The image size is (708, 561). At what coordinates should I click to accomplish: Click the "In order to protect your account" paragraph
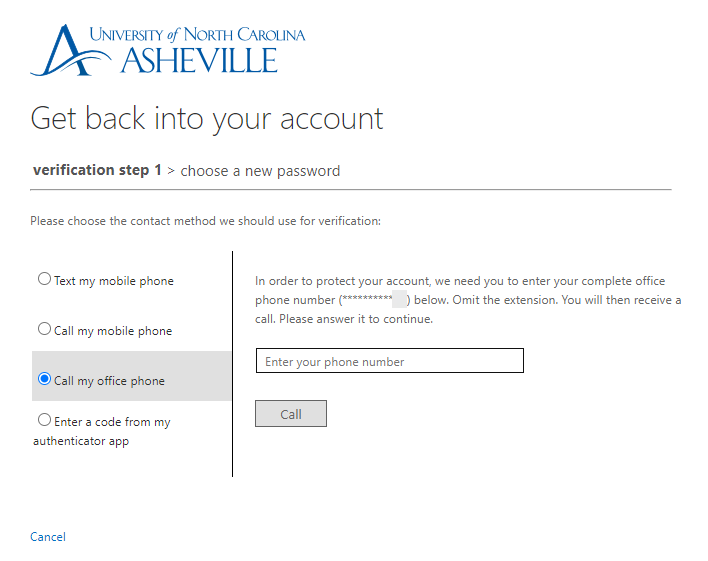pos(467,300)
